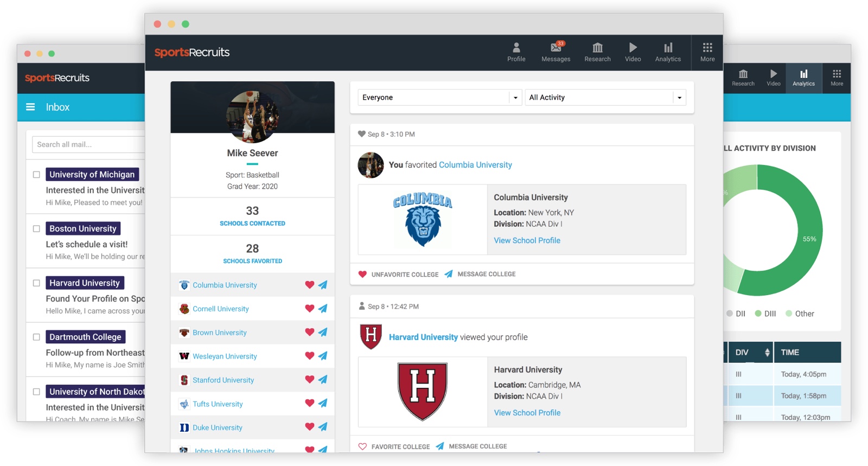Select the University of North Dakota message checkbox
This screenshot has width=868, height=466.
point(36,392)
